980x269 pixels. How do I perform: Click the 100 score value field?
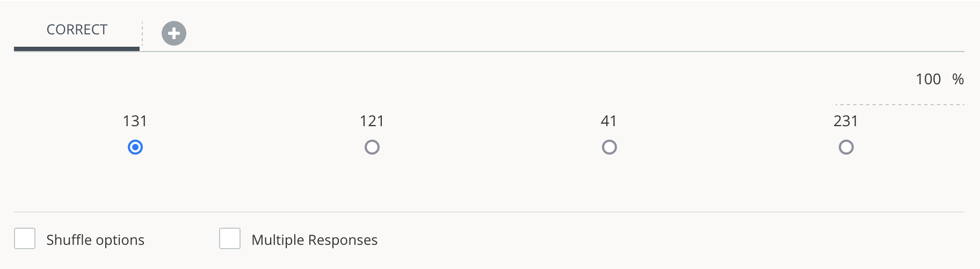click(927, 79)
